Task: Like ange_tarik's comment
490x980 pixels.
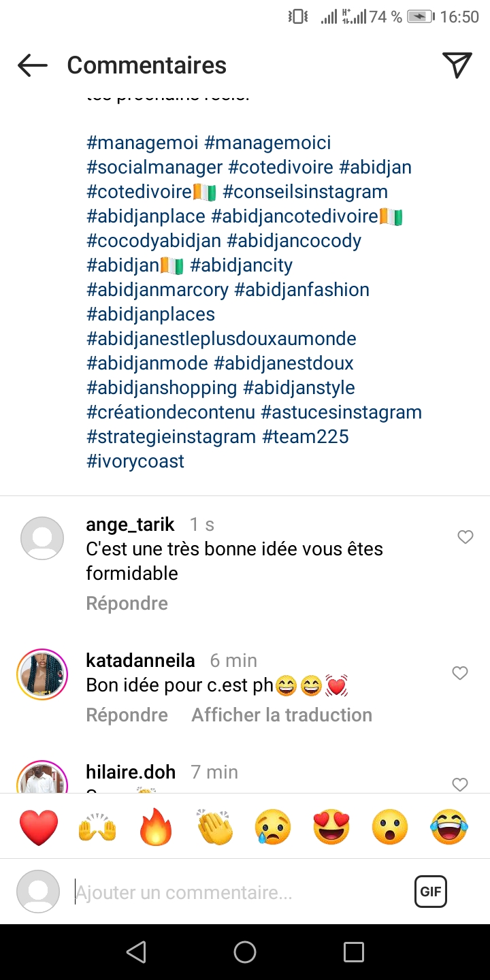Action: tap(465, 538)
